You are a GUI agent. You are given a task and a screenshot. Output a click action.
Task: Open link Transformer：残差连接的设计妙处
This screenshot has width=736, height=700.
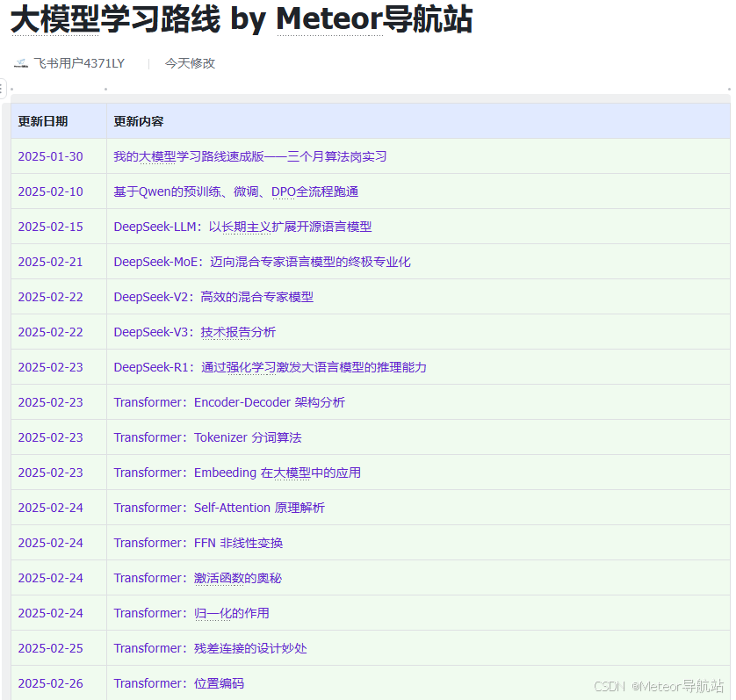210,649
